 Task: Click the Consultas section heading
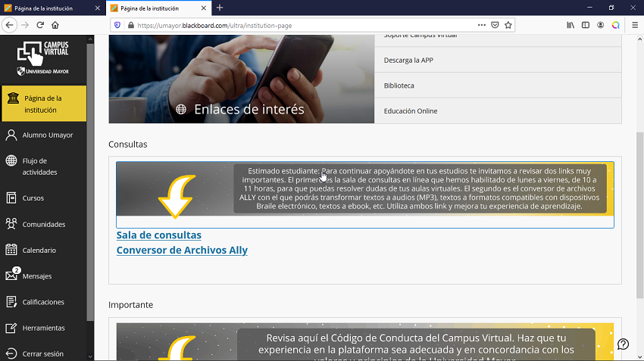pos(128,145)
